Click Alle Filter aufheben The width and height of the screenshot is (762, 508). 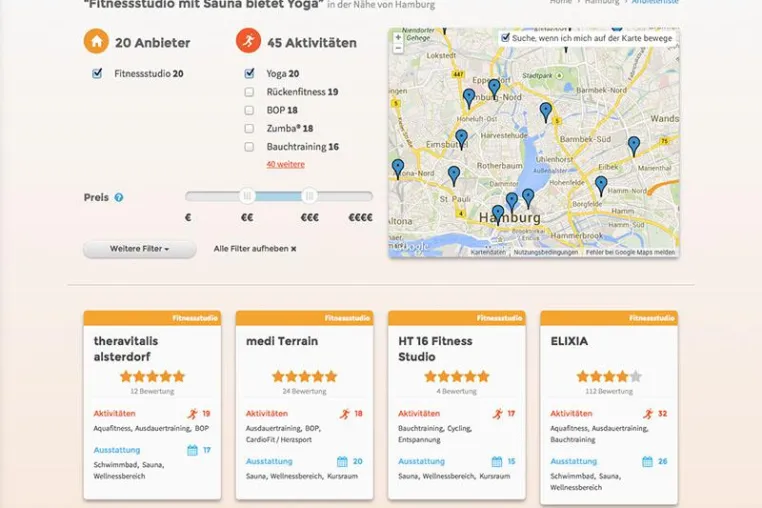tap(255, 249)
